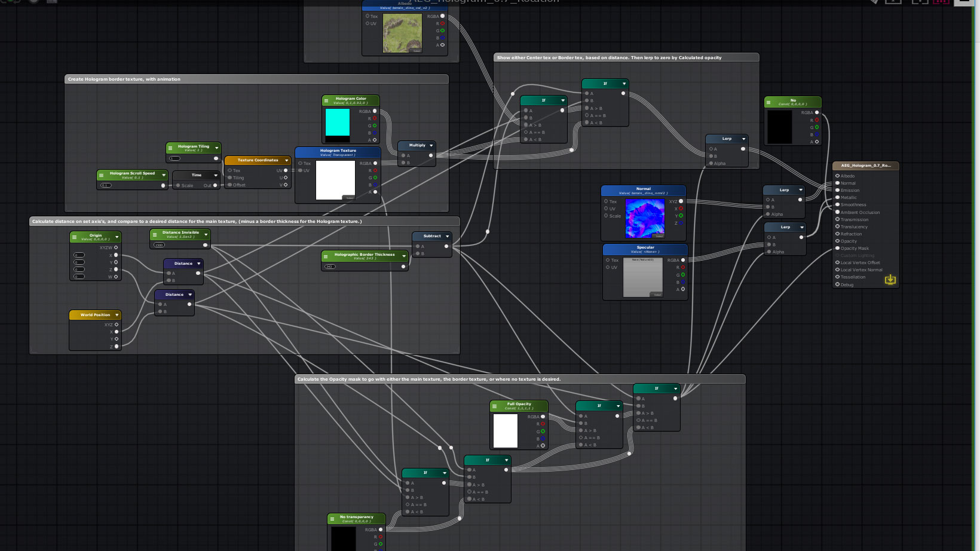This screenshot has width=980, height=551.
Task: Select the 'Calculate distance on set axis's' comment header
Action: pyautogui.click(x=244, y=221)
